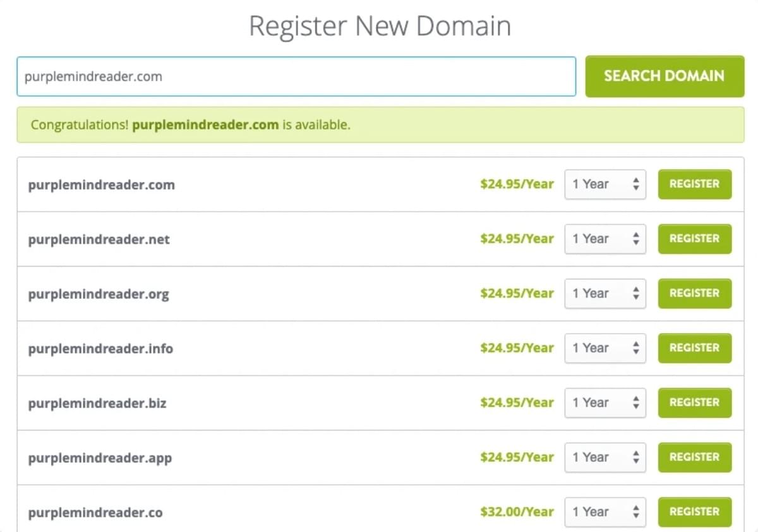Click the year stepper next to purplemindreader.co
The image size is (758, 532).
637,512
